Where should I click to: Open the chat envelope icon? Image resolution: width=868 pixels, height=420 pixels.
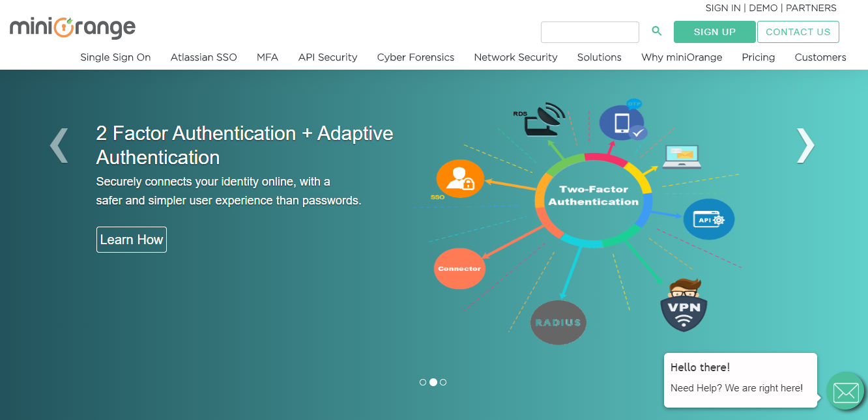[846, 391]
